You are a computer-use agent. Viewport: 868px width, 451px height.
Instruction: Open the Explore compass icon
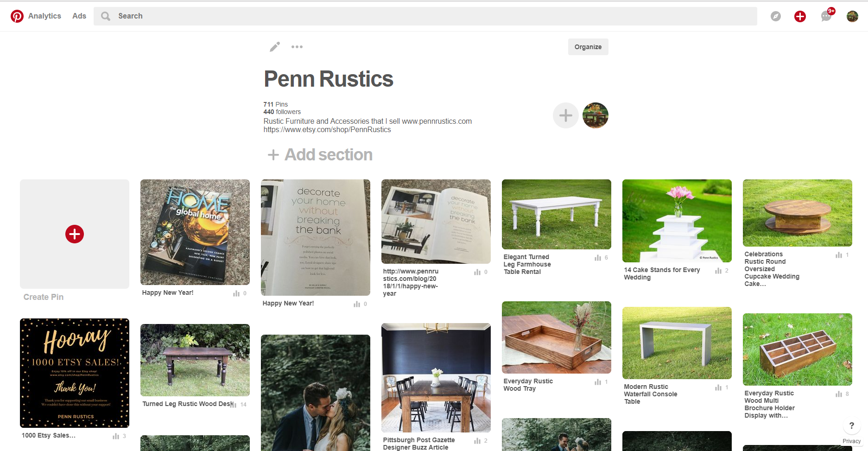tap(776, 16)
